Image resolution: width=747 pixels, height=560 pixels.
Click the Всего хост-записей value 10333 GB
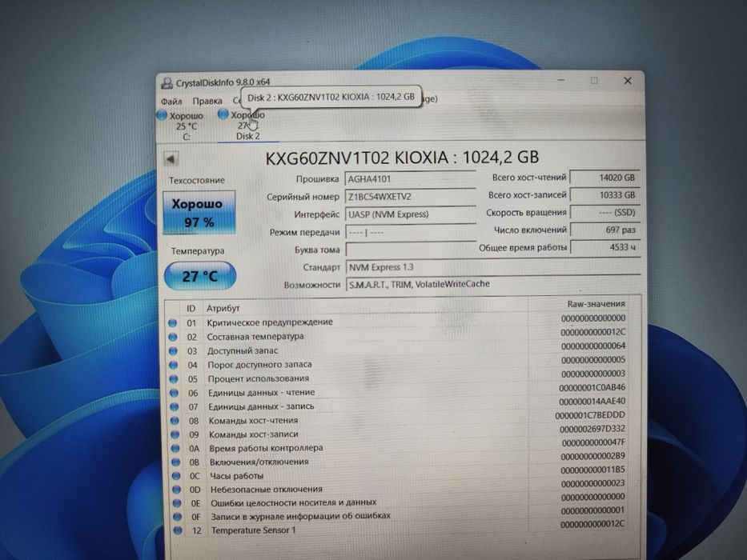(x=604, y=195)
